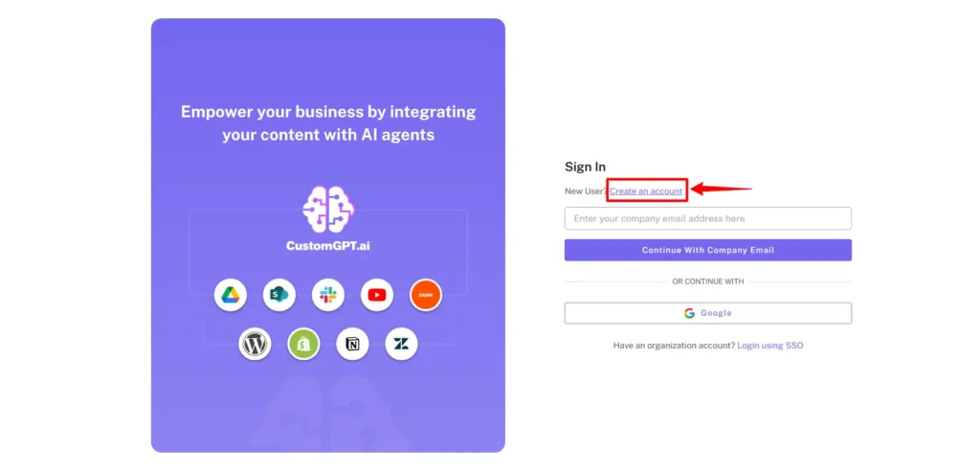Click the Google Drive integration icon
This screenshot has width=980, height=471.
click(231, 295)
